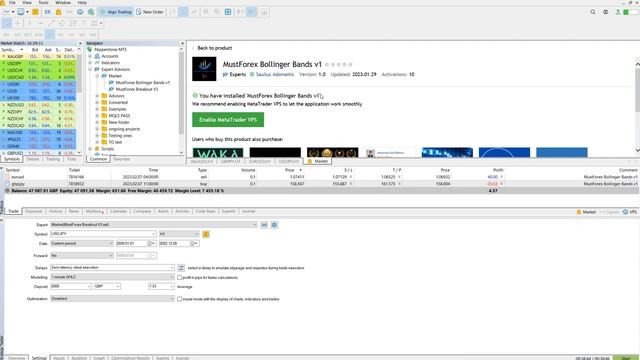Open the WAKA product thumbnail
Image resolution: width=640 pixels, height=360 pixels.
coord(218,153)
